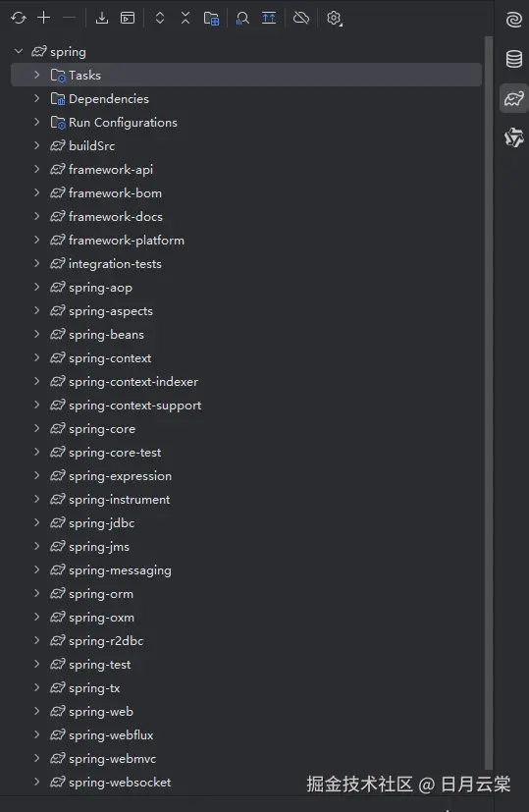Image resolution: width=529 pixels, height=812 pixels.
Task: Toggle offline mode cloud icon
Action: coord(301,18)
